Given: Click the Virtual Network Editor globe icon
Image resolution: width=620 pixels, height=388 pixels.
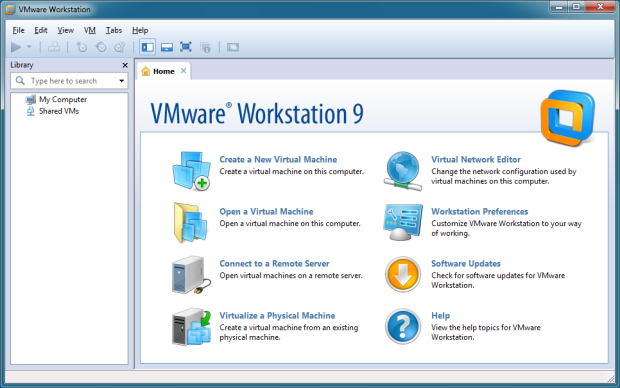Looking at the screenshot, I should pos(403,170).
